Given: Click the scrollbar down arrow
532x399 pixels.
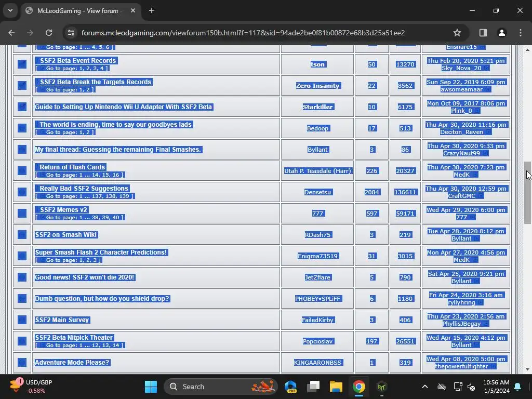Looking at the screenshot, I should pyautogui.click(x=527, y=369).
